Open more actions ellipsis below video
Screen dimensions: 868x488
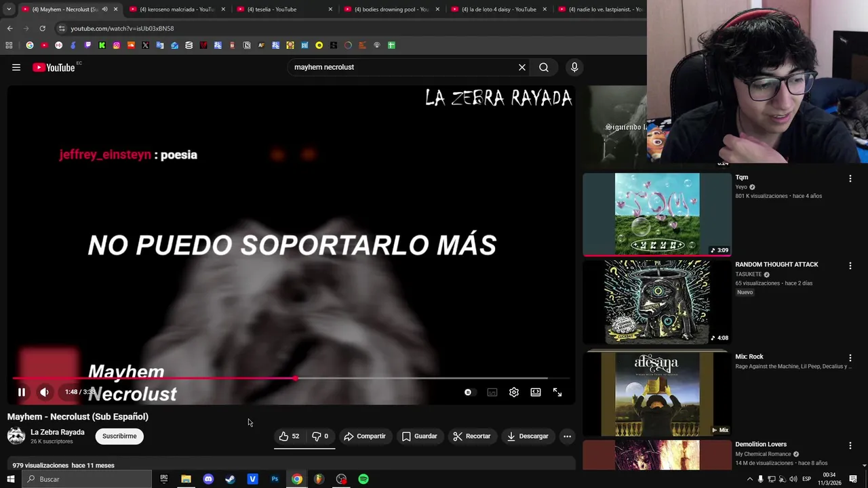click(567, 436)
